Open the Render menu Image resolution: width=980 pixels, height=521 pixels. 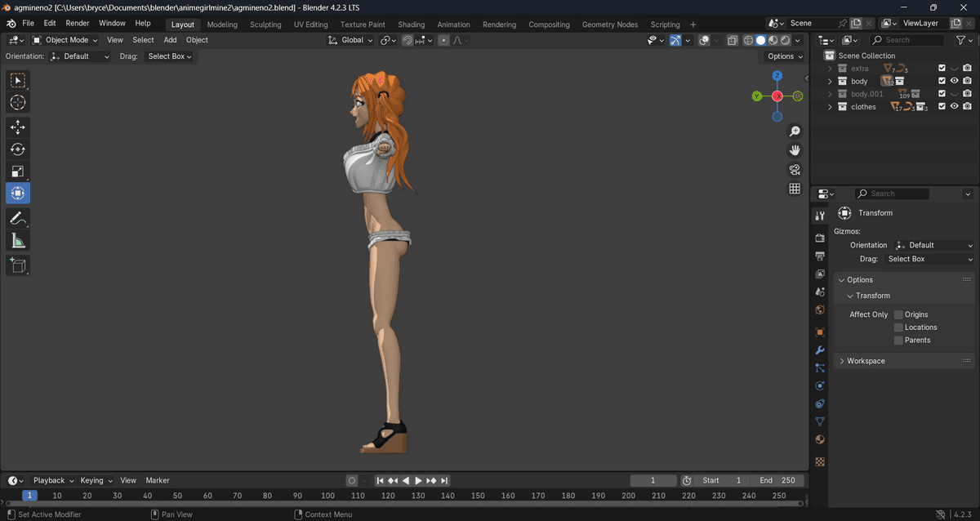coord(78,24)
